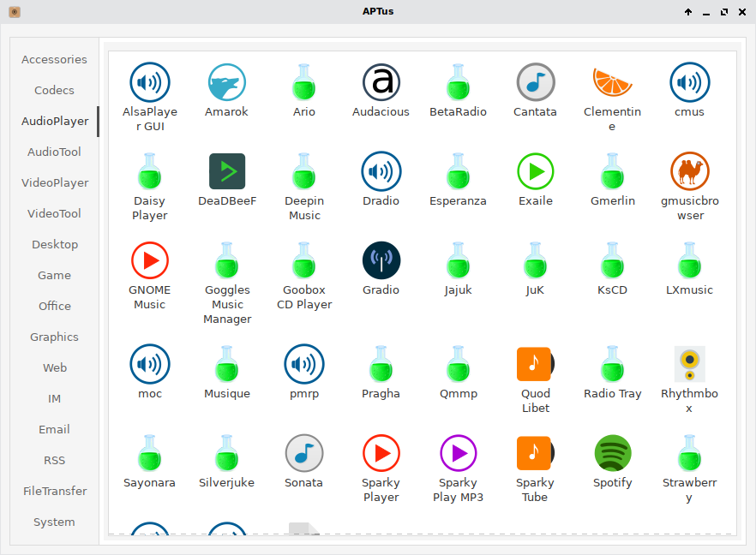756x555 pixels.
Task: Switch to the Accessories category
Action: (x=54, y=60)
